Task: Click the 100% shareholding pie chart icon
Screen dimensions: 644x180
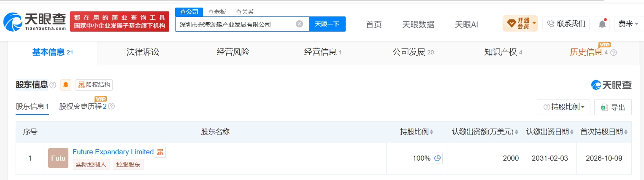Action: pos(437,159)
